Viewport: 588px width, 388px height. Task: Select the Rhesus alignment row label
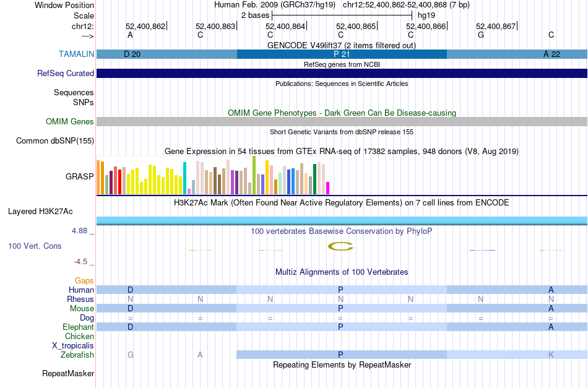coord(80,299)
